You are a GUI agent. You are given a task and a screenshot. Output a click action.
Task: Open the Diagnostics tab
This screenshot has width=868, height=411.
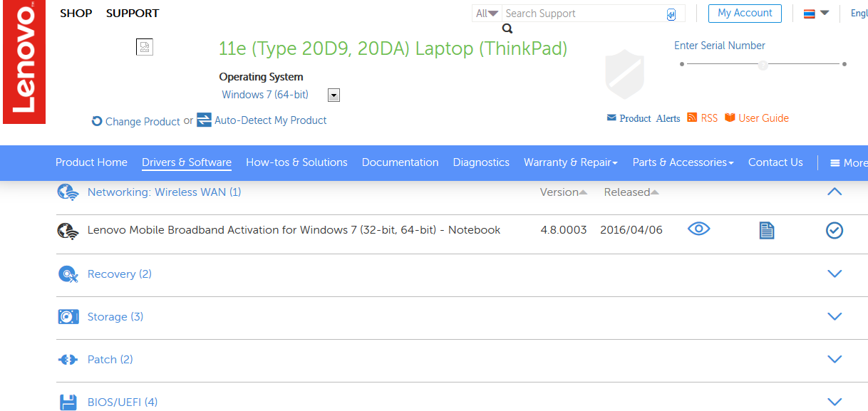point(481,162)
